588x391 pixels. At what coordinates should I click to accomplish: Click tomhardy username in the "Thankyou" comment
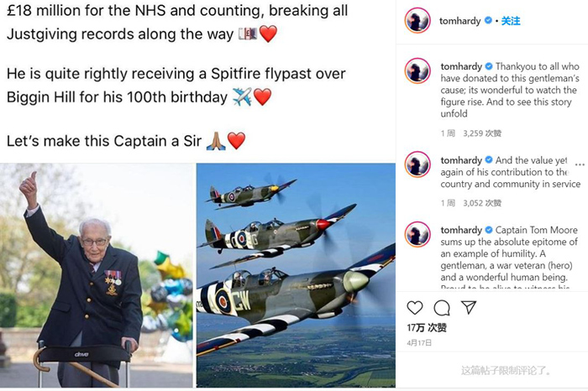460,65
